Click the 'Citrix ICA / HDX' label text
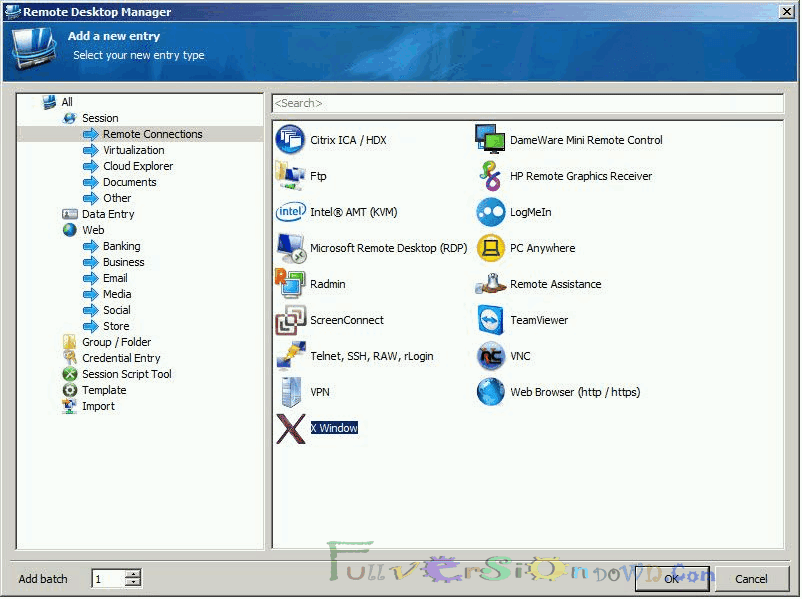 348,140
